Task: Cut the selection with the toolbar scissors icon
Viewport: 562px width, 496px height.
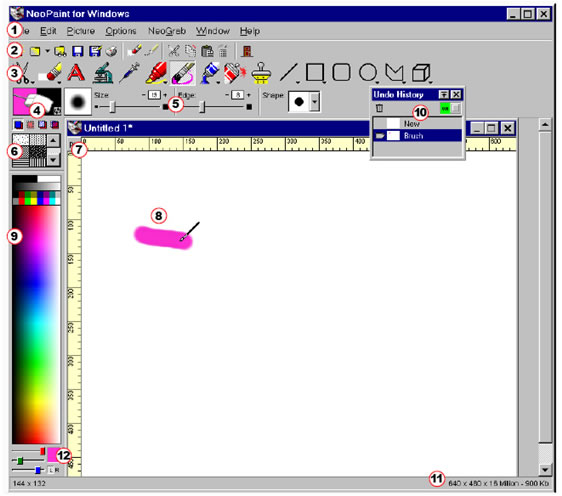Action: coord(173,51)
